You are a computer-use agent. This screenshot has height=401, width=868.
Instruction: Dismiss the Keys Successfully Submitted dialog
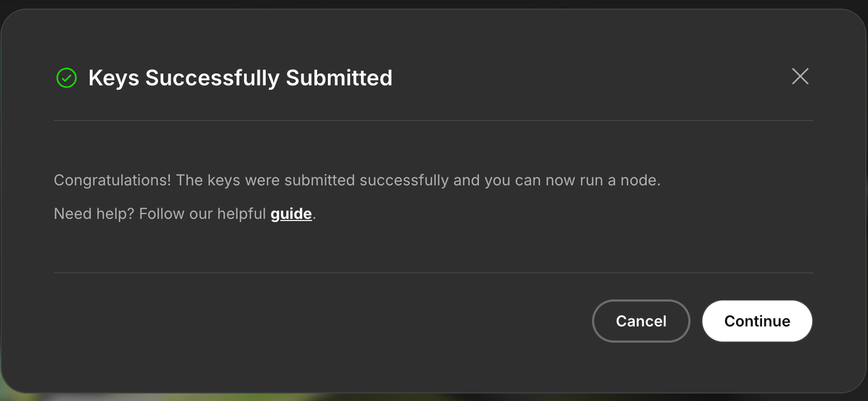[800, 76]
